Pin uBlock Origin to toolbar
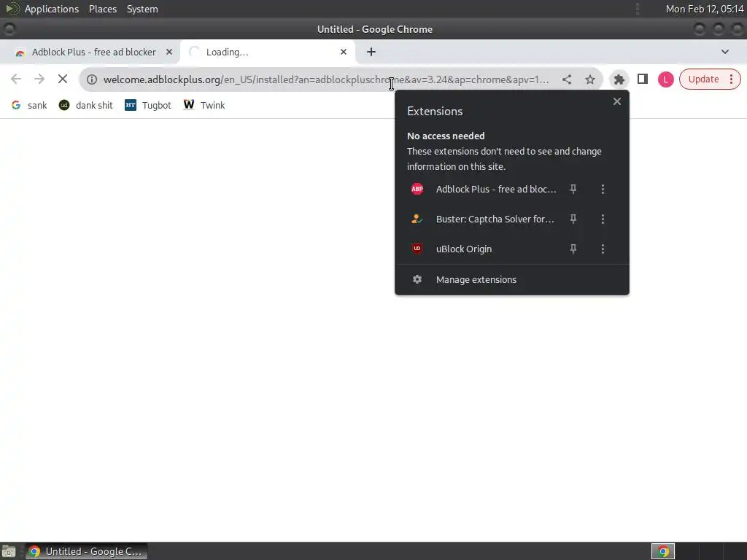The height and width of the screenshot is (560, 747). pos(573,249)
